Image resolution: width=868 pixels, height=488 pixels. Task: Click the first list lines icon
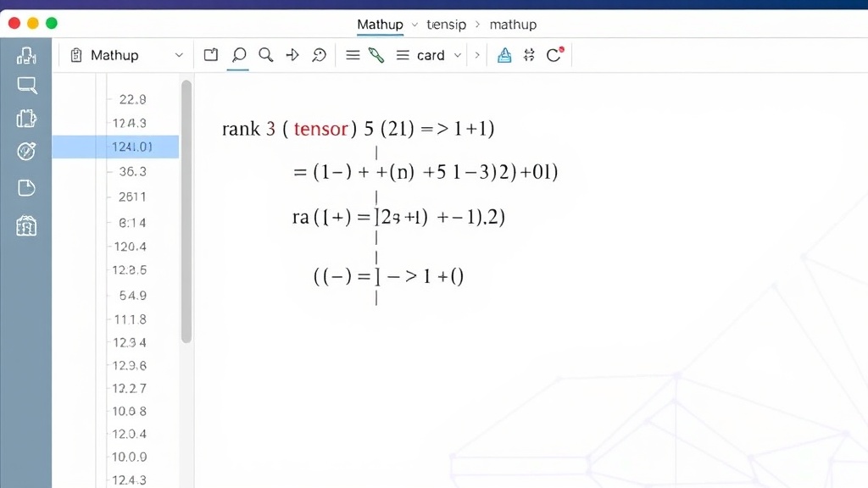pyautogui.click(x=353, y=55)
